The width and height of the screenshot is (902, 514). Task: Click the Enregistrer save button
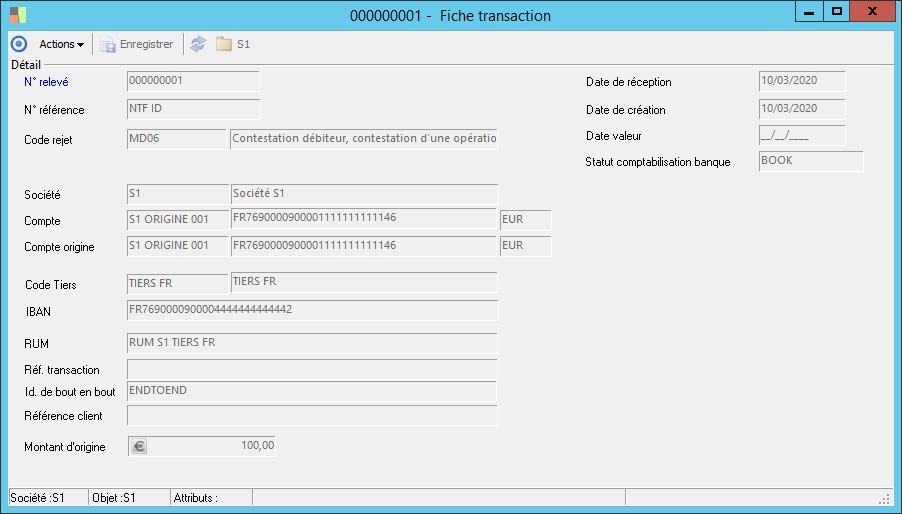(137, 44)
